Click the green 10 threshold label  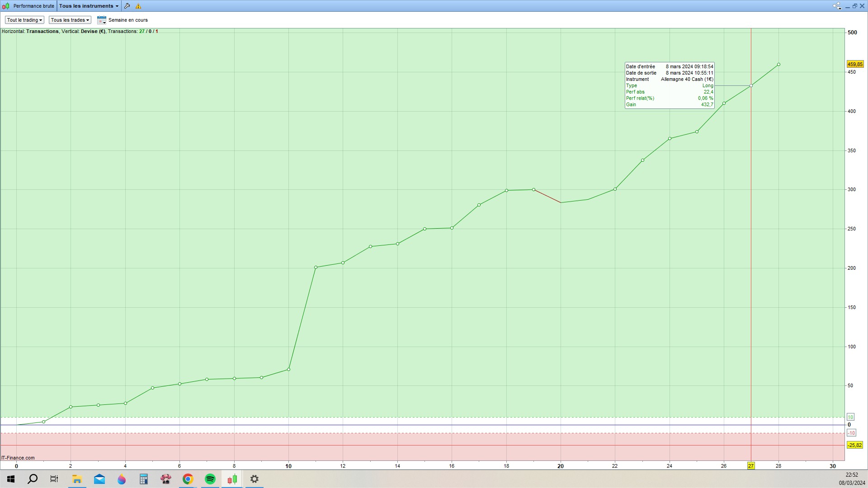(x=850, y=417)
